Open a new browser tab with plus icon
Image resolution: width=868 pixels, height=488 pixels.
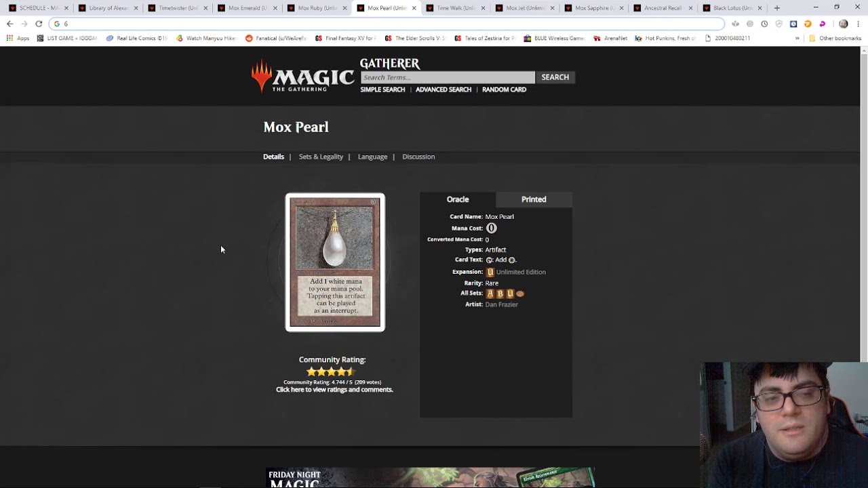pyautogui.click(x=776, y=8)
